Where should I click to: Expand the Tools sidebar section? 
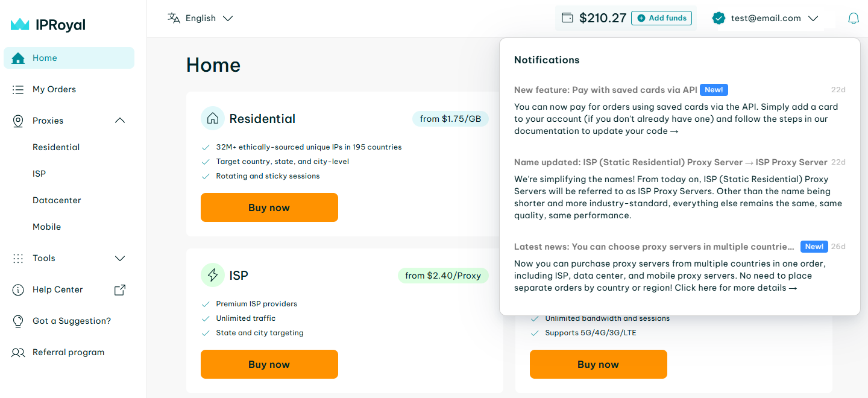tap(120, 258)
